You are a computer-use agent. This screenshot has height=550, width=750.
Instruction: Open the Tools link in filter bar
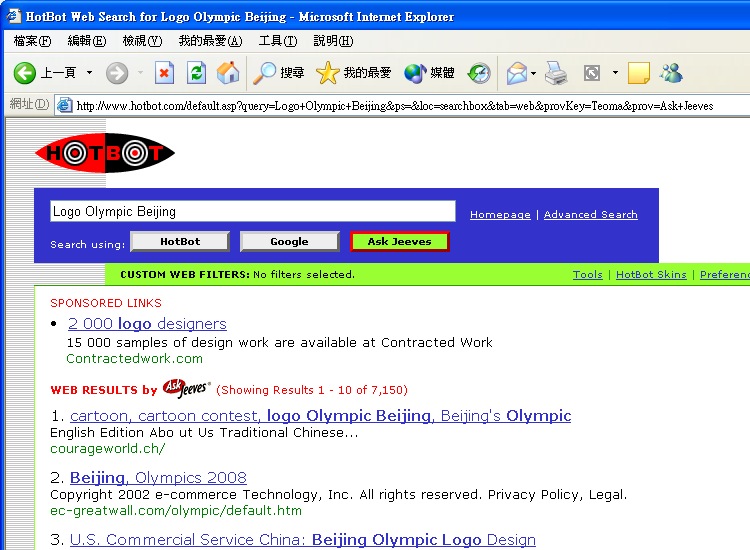click(588, 275)
